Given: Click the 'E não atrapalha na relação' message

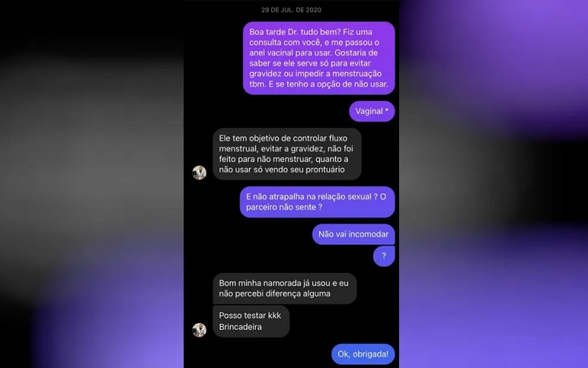Looking at the screenshot, I should (x=318, y=202).
